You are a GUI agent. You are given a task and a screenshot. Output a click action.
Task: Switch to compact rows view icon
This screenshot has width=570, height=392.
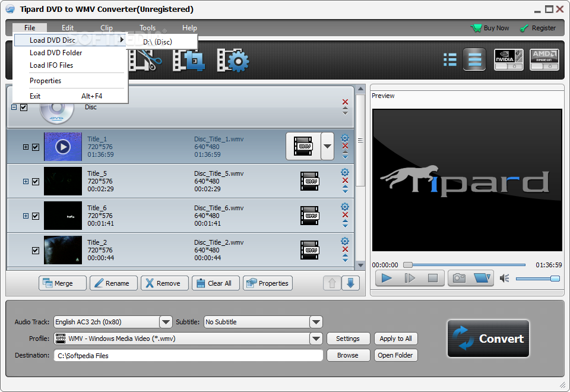tap(474, 59)
